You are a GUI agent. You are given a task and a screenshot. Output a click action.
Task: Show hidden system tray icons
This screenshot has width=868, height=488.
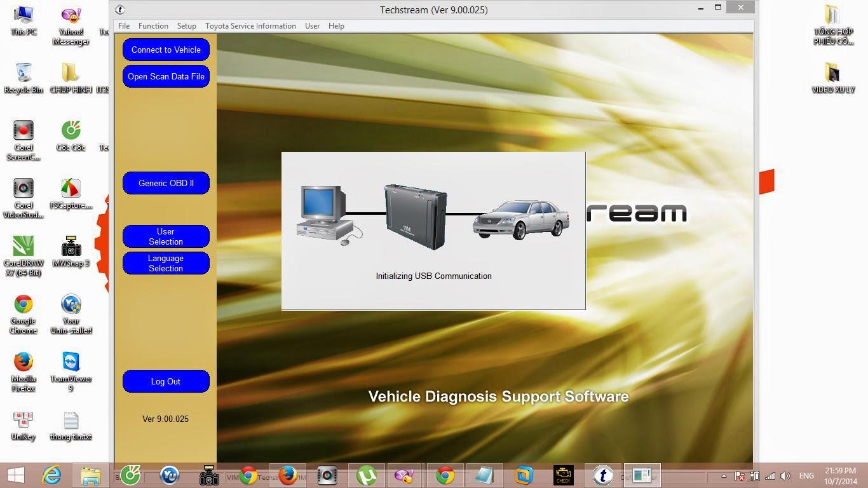pos(724,476)
